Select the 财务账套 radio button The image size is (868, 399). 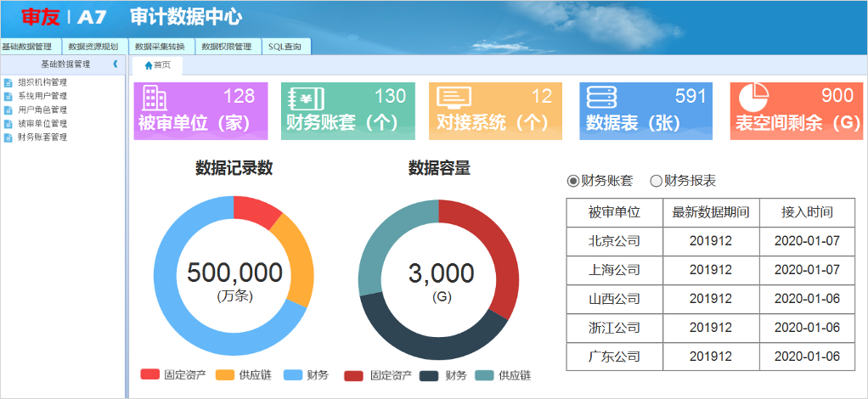(x=572, y=181)
